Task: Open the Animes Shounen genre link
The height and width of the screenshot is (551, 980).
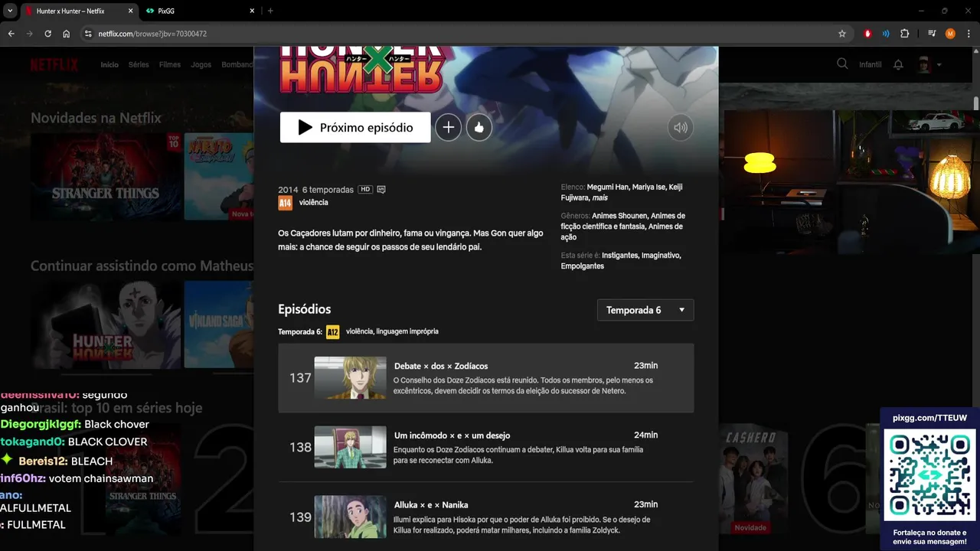Action: 619,216
